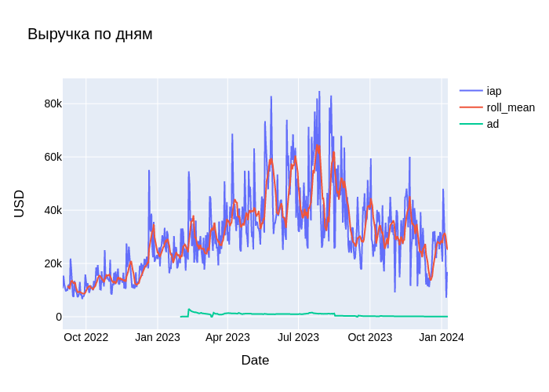Click the red roll_mean legend line swatch
Screen dimensions: 549x392
(471, 107)
